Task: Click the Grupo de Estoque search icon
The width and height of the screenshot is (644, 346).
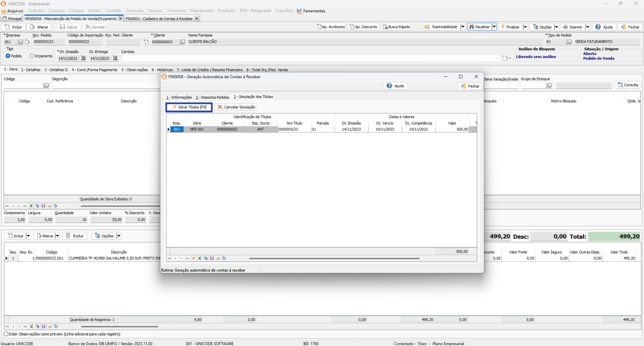Action: click(x=549, y=86)
